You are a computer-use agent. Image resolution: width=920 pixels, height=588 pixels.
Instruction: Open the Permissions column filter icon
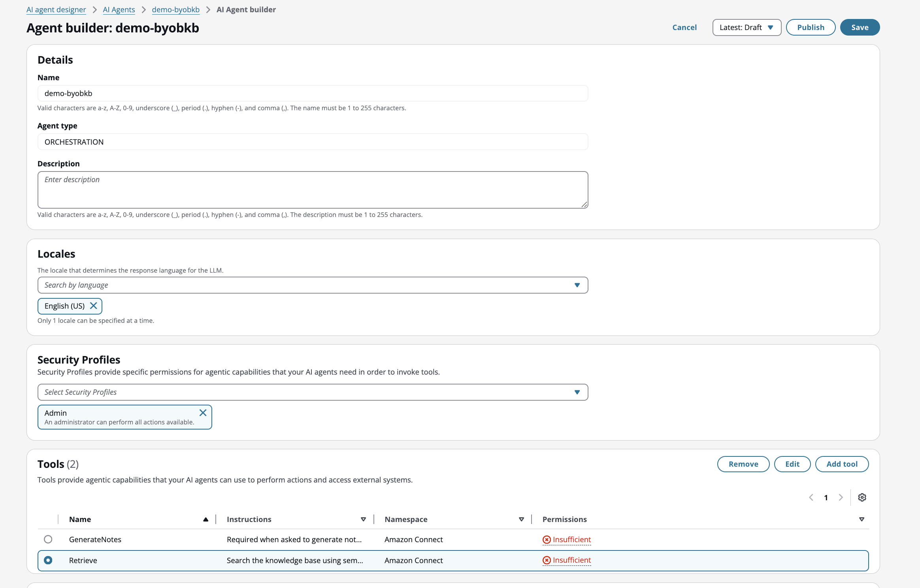[x=862, y=519]
